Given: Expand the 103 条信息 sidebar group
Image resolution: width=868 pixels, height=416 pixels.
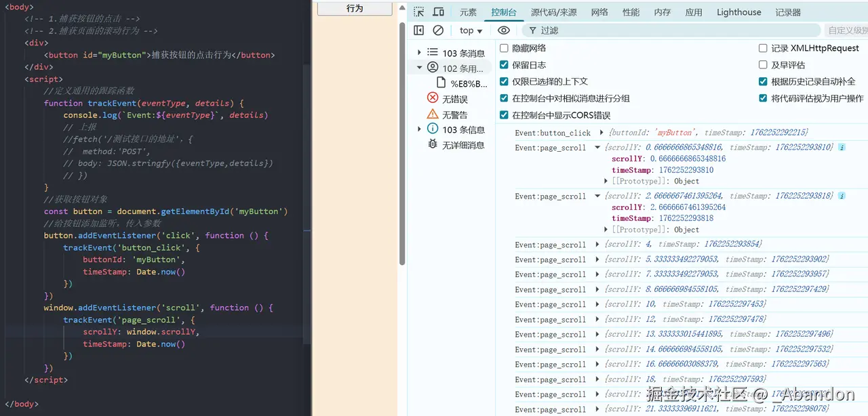Looking at the screenshot, I should tap(419, 129).
